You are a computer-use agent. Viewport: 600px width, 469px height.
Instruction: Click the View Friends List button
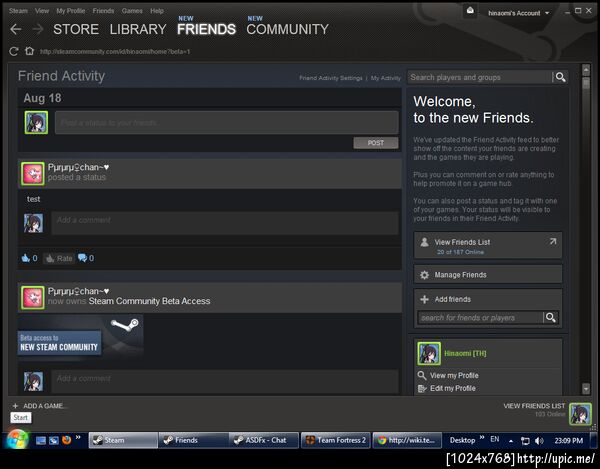(x=488, y=245)
